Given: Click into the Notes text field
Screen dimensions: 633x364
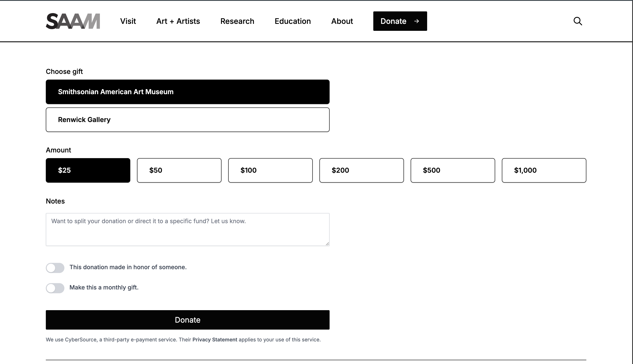Looking at the screenshot, I should pos(187,230).
